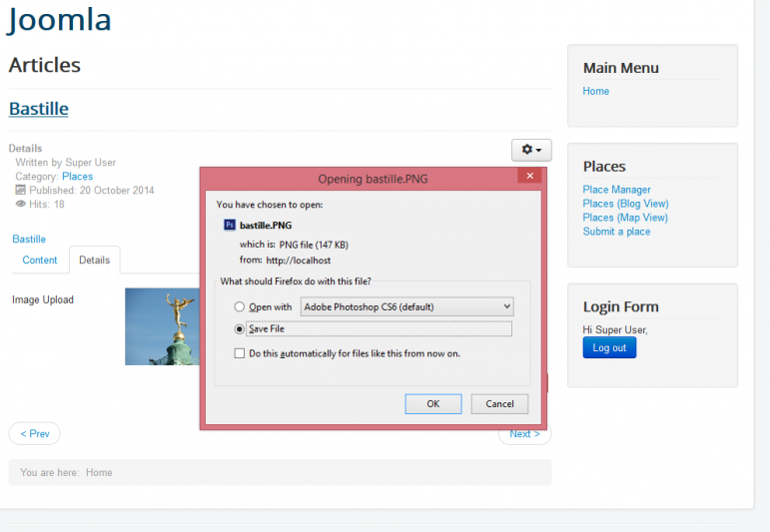Click the small Bastille link above tabs
This screenshot has height=532, width=770.
pos(29,239)
